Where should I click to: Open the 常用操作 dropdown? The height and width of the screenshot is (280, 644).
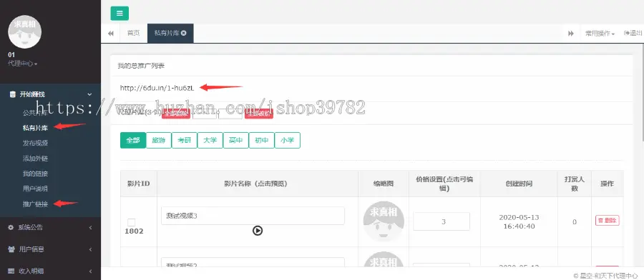pyautogui.click(x=600, y=34)
